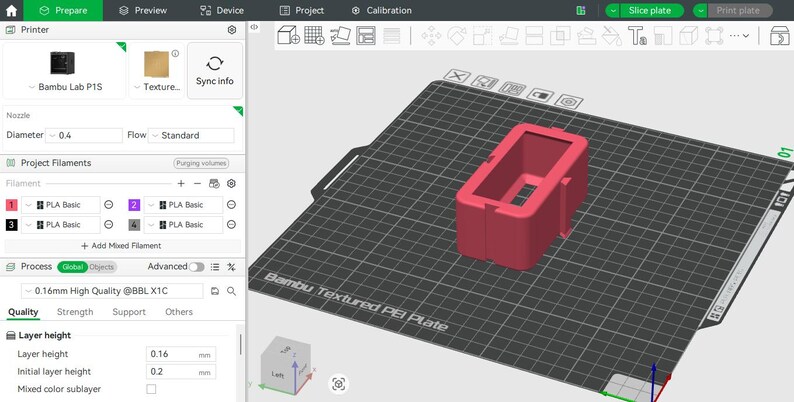Go to the Home screen icon
794x402 pixels.
point(11,10)
